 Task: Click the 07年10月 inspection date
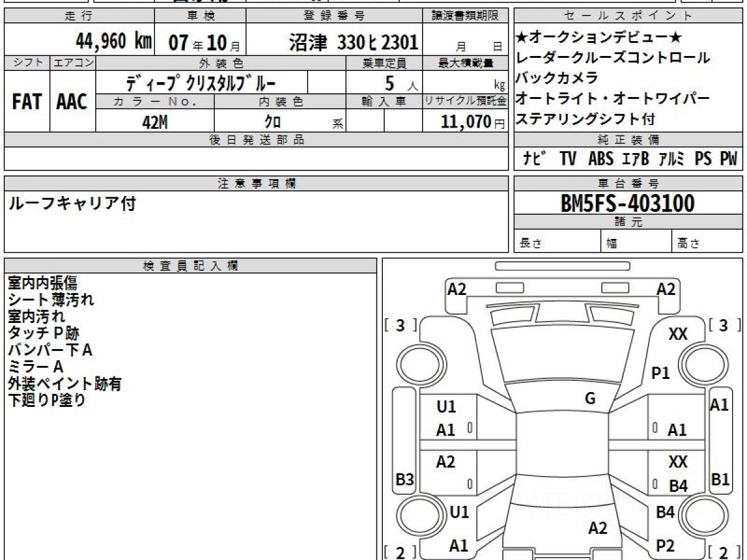204,43
